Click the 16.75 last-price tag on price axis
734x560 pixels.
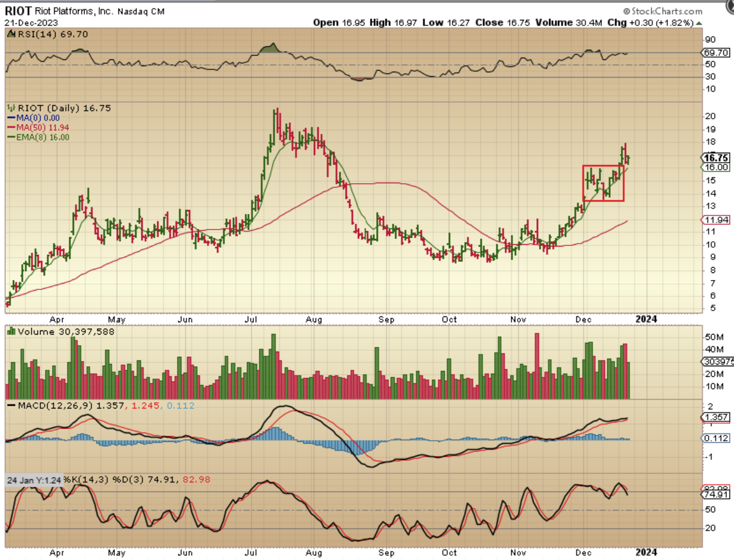(716, 157)
